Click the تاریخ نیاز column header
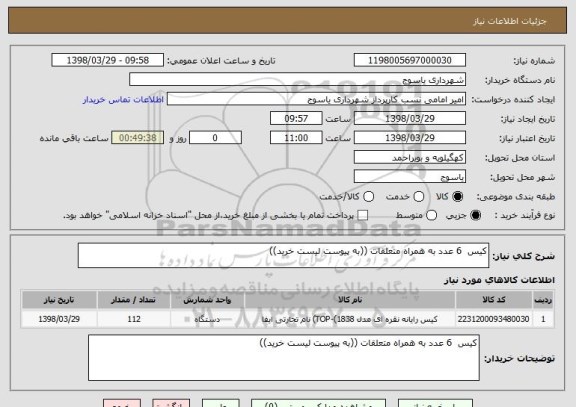Viewport: 576px width, 407px height. 59,300
